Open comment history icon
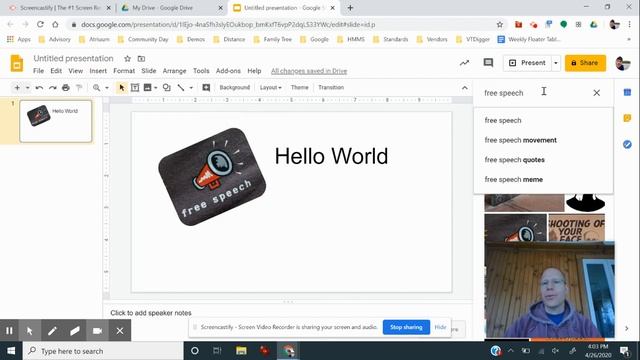The height and width of the screenshot is (360, 640). (488, 63)
